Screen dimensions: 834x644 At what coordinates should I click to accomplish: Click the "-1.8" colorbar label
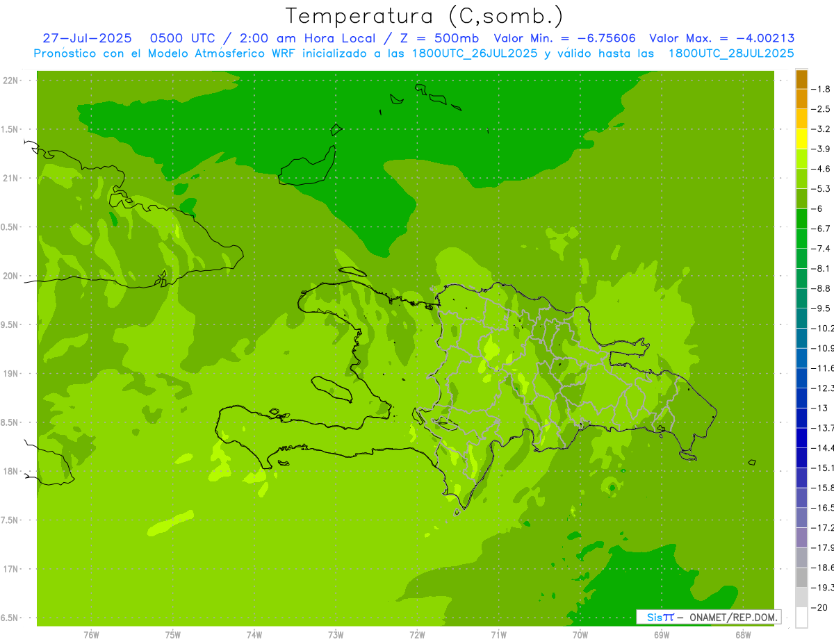point(821,89)
